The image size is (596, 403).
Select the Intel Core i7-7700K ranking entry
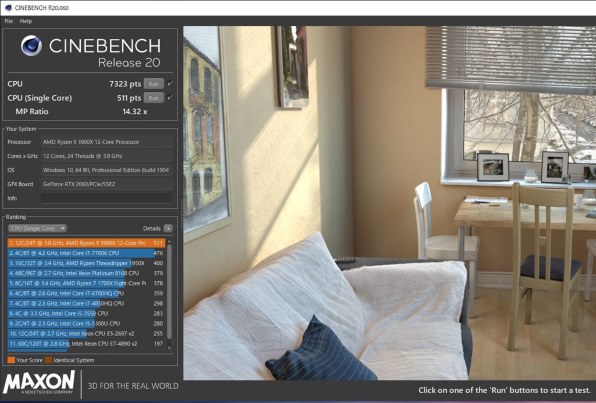click(x=86, y=253)
